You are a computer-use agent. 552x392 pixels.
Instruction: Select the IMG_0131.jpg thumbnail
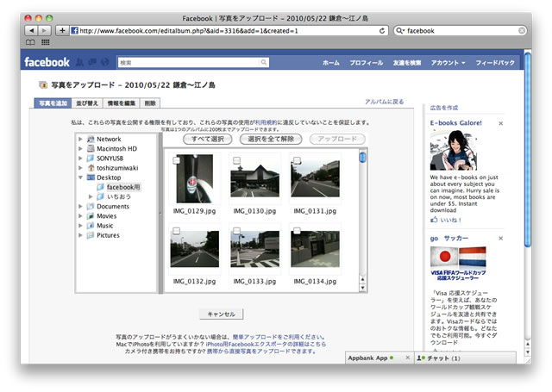click(x=315, y=178)
